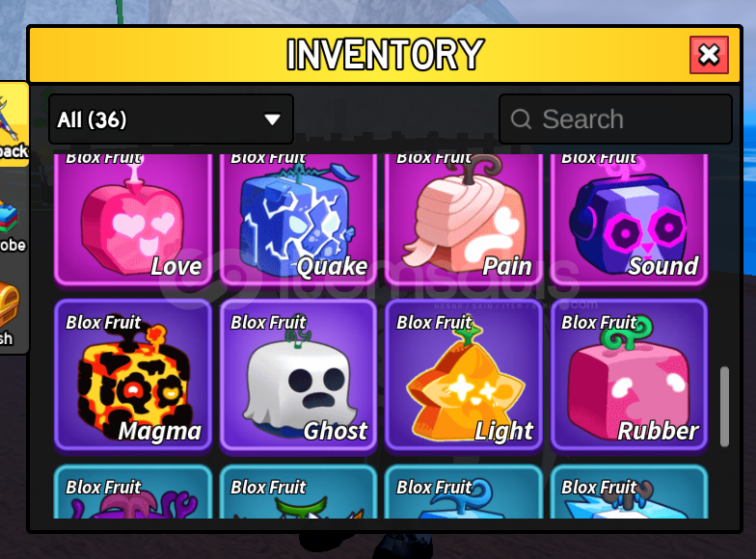Click the inventory scrollbar handle
This screenshot has width=756, height=559.
pos(724,407)
